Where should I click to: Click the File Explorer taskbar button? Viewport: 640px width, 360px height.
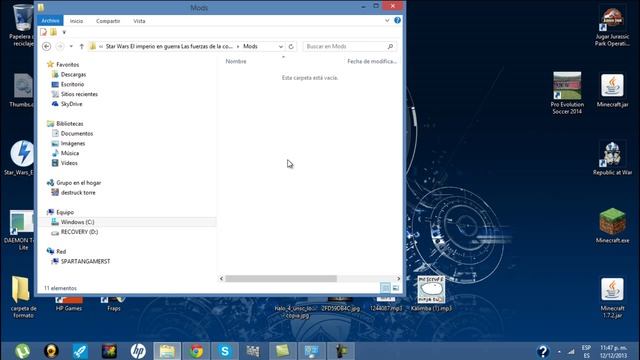(x=167, y=351)
